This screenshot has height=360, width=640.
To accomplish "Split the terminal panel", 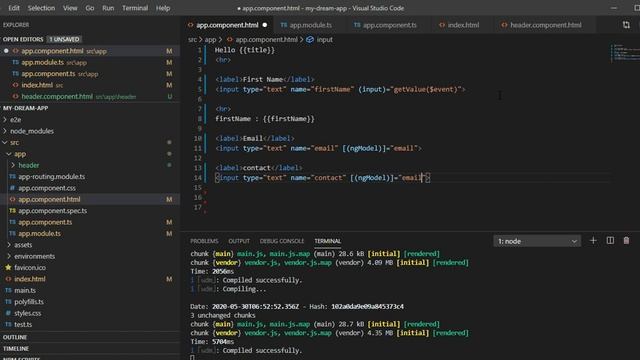I will tap(610, 241).
